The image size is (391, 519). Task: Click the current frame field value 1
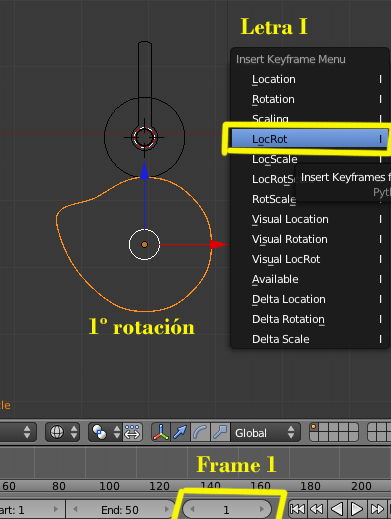coord(227,509)
